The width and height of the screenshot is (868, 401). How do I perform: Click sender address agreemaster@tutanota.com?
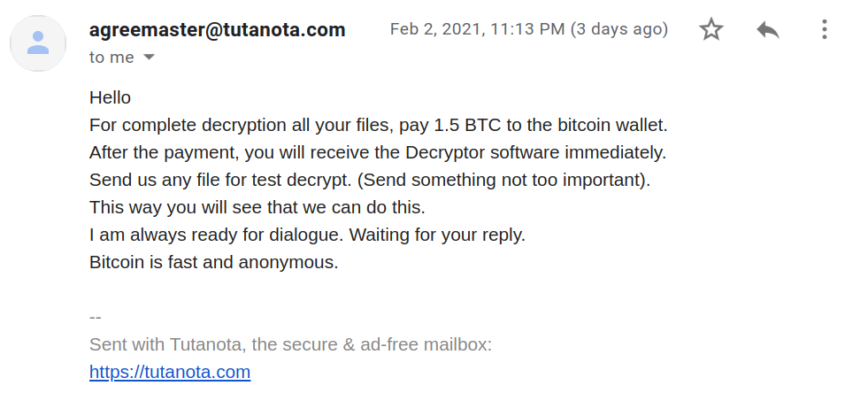coord(217,29)
